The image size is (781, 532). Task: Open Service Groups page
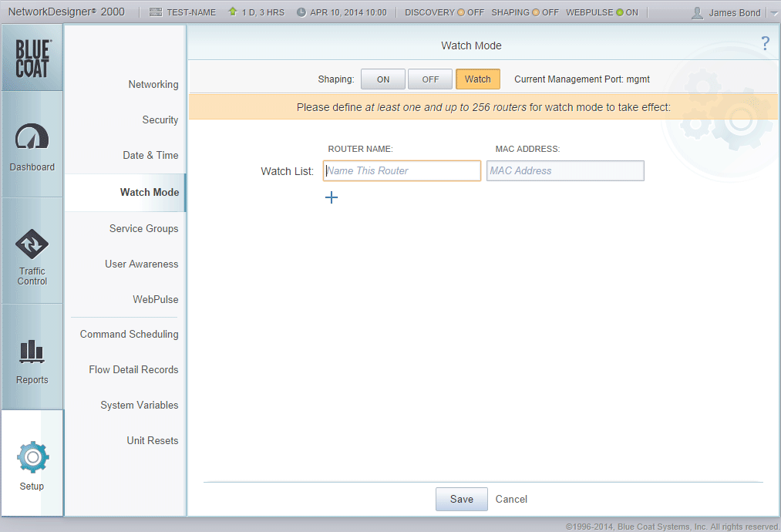144,229
